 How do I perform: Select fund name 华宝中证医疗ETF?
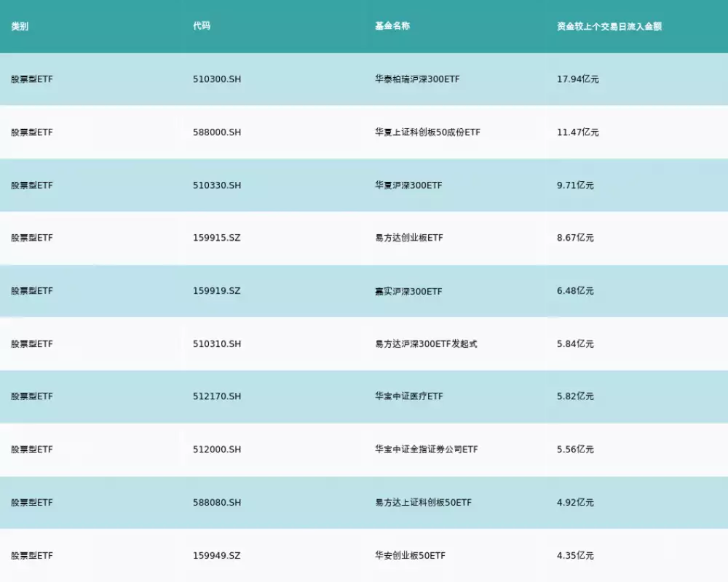pos(409,396)
